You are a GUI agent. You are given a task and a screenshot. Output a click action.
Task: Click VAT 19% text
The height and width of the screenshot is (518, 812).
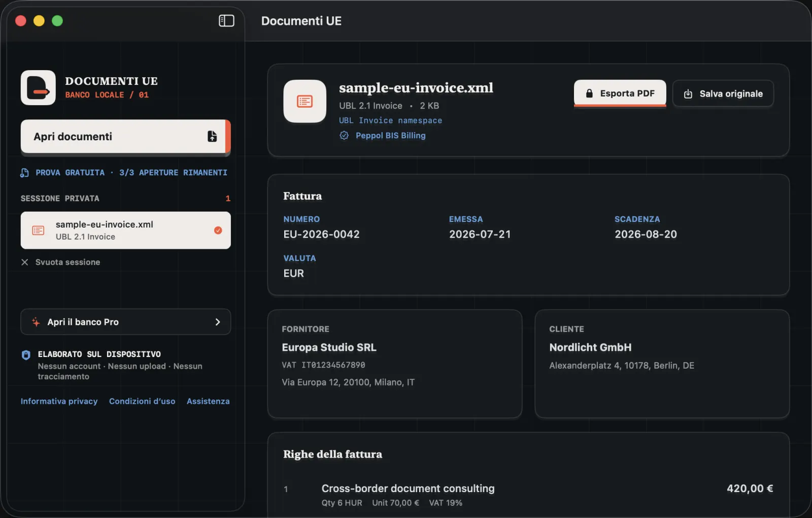point(446,503)
